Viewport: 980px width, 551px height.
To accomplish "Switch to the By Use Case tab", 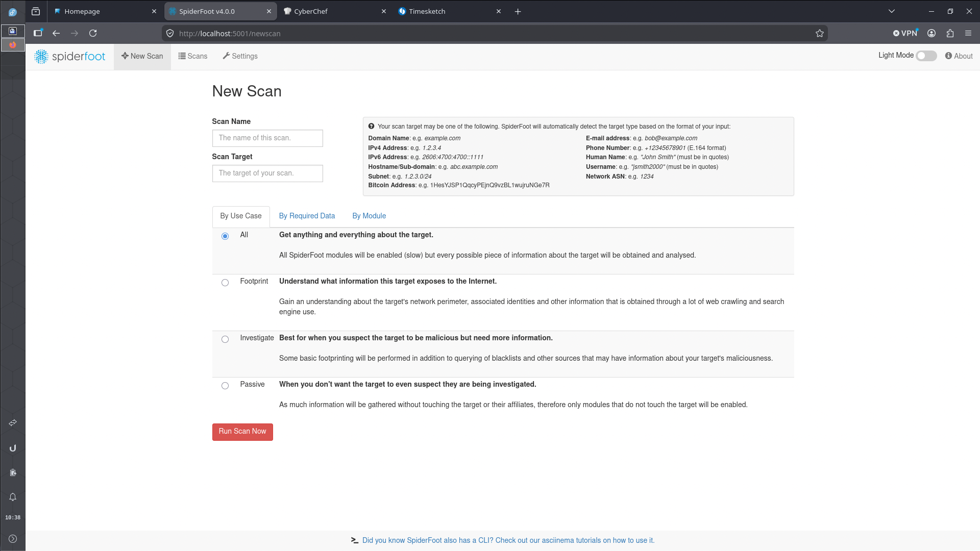I will click(241, 216).
